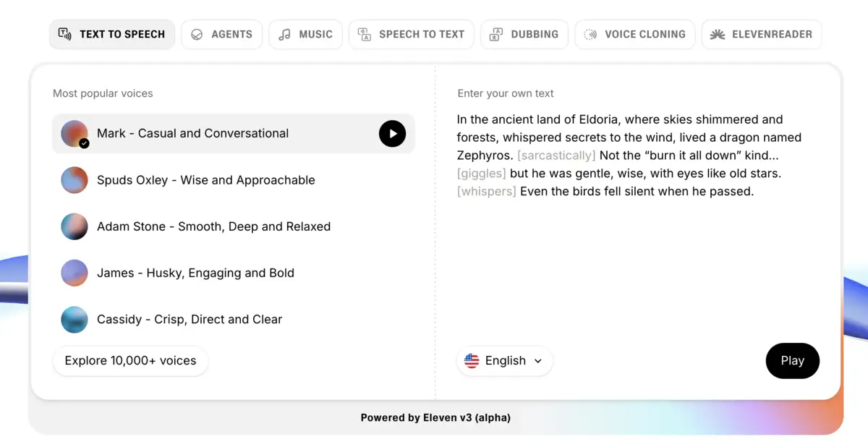Viewport: 868px width, 447px height.
Task: Click the US flag icon
Action: pyautogui.click(x=472, y=361)
